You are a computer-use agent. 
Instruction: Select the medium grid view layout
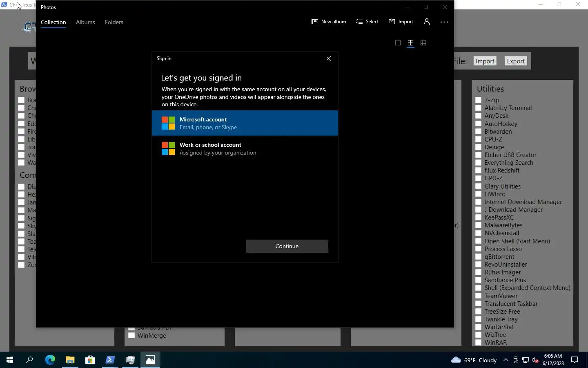(410, 43)
